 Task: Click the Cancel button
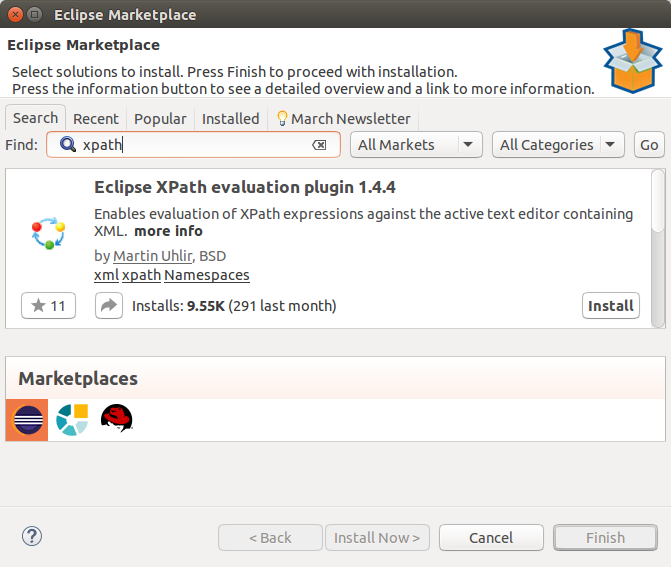click(x=491, y=537)
